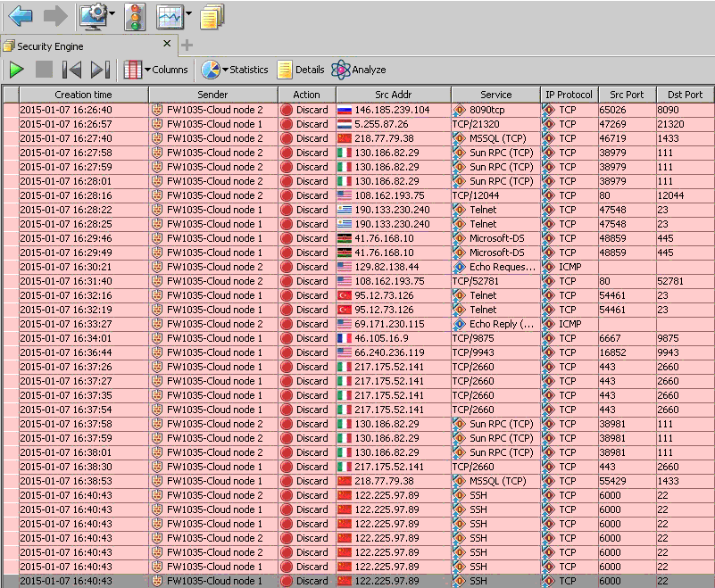
Task: Start log playback with green Play
Action: (17, 70)
